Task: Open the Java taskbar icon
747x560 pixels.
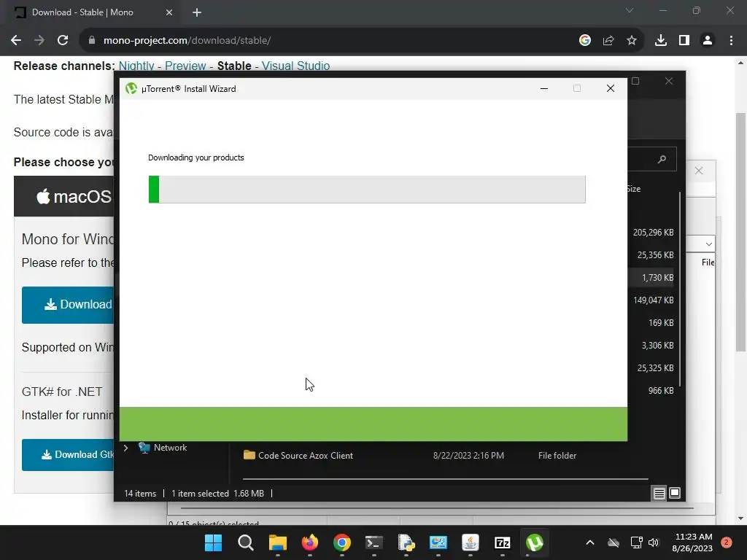Action: coord(471,542)
